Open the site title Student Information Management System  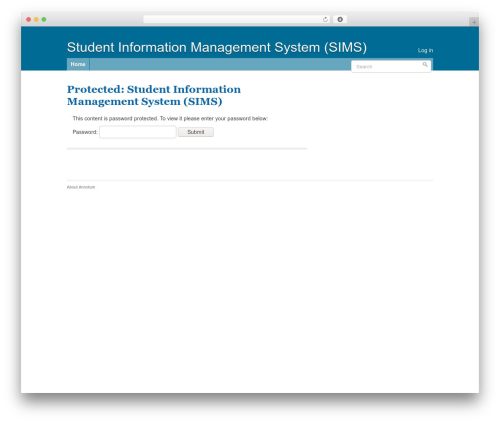[x=217, y=47]
